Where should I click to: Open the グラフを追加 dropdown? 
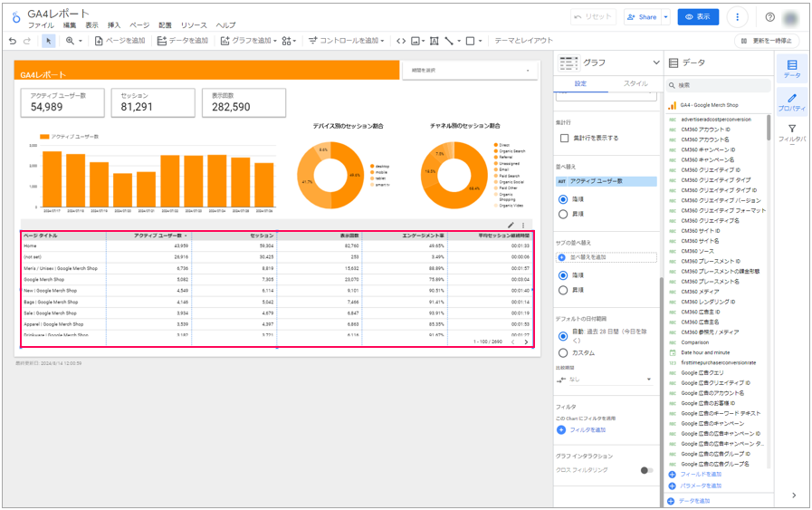pos(249,41)
